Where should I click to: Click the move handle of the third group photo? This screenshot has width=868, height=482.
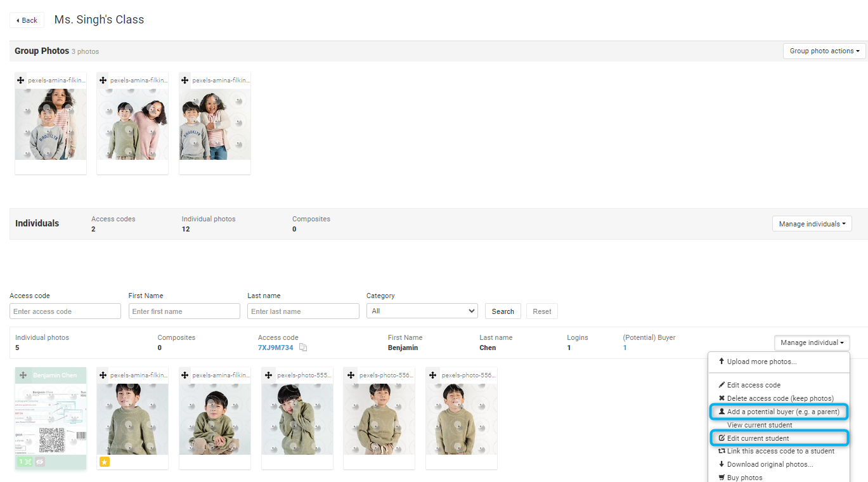pos(185,81)
